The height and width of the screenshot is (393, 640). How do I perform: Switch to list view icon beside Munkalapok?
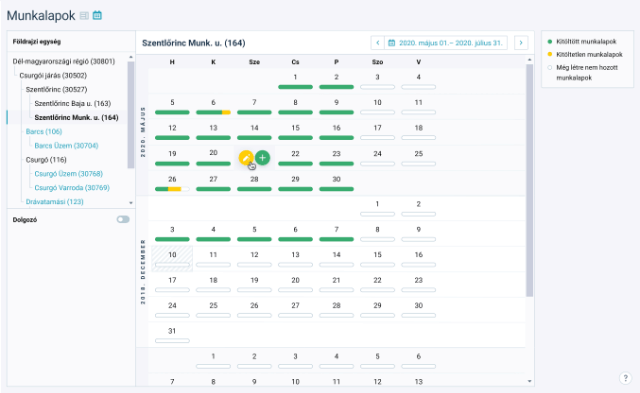click(x=84, y=16)
